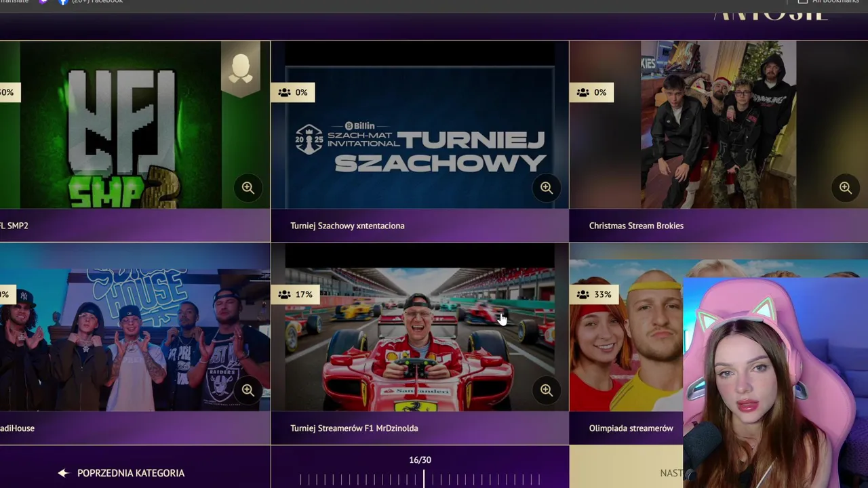Click the 'Christmas Stream Brokies' title
Image resolution: width=868 pixels, height=488 pixels.
636,226
